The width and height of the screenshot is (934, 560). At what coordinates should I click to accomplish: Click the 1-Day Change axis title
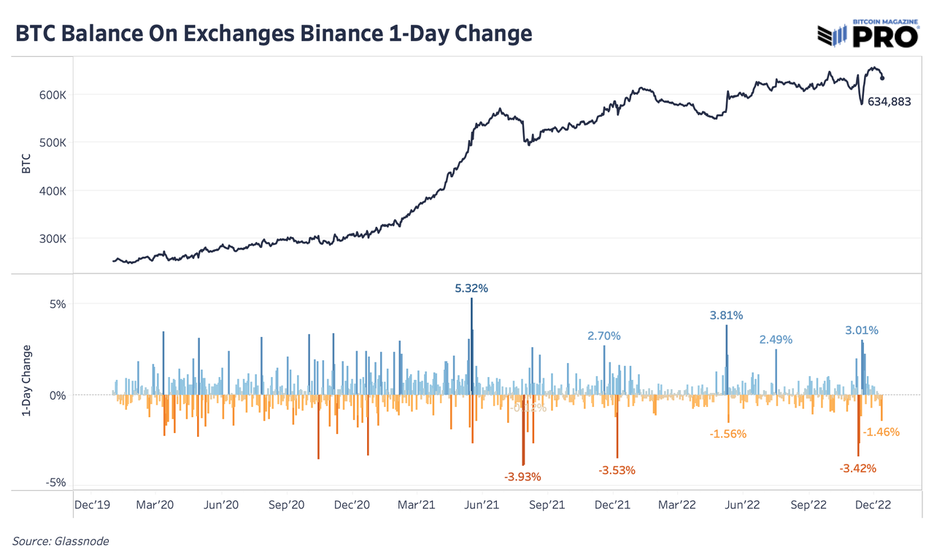27,381
